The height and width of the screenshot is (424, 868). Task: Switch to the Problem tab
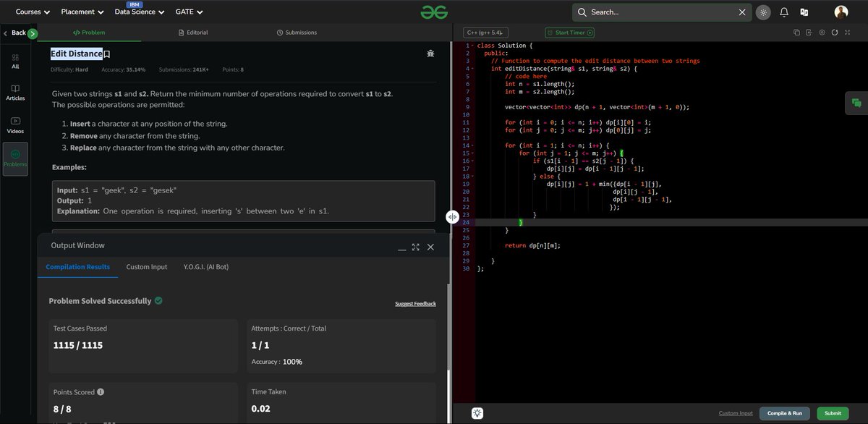89,33
